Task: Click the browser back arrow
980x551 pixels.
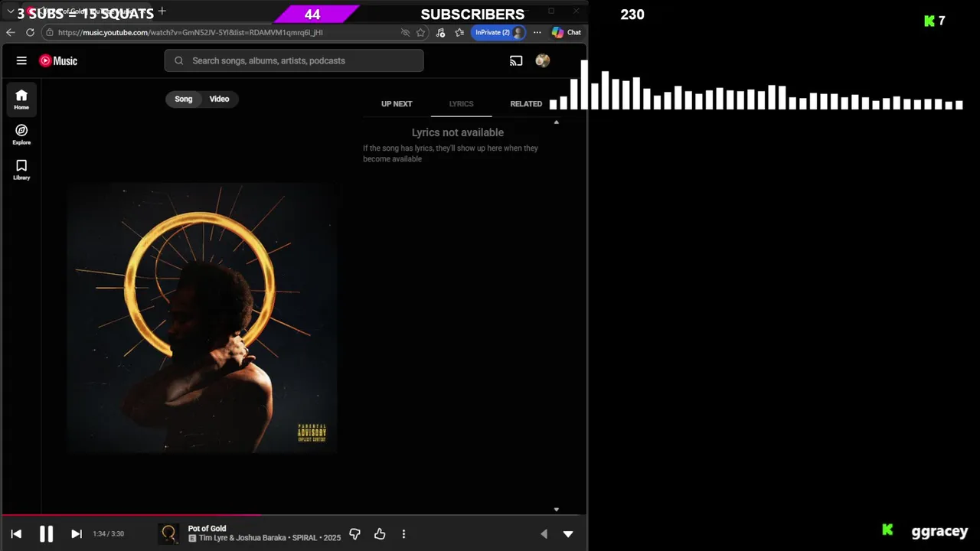Action: tap(11, 32)
